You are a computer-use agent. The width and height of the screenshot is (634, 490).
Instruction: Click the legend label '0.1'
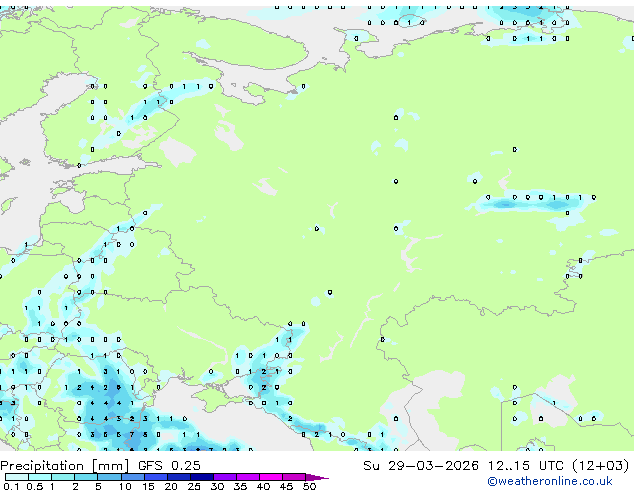[x=11, y=486]
